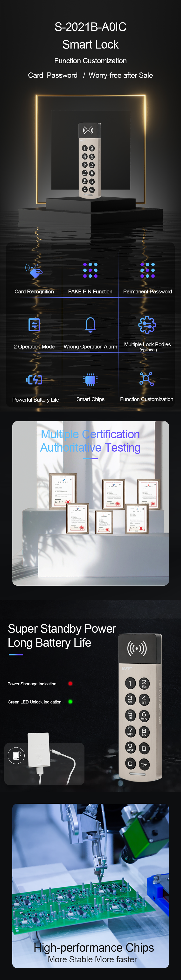Click the S-2021B-A0IC product title
The height and width of the screenshot is (980, 181).
tap(90, 27)
